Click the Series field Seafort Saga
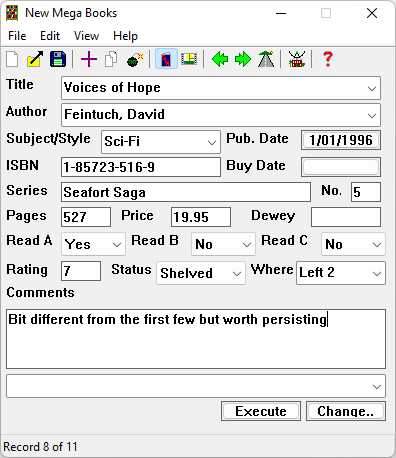The width and height of the screenshot is (396, 458). point(186,192)
